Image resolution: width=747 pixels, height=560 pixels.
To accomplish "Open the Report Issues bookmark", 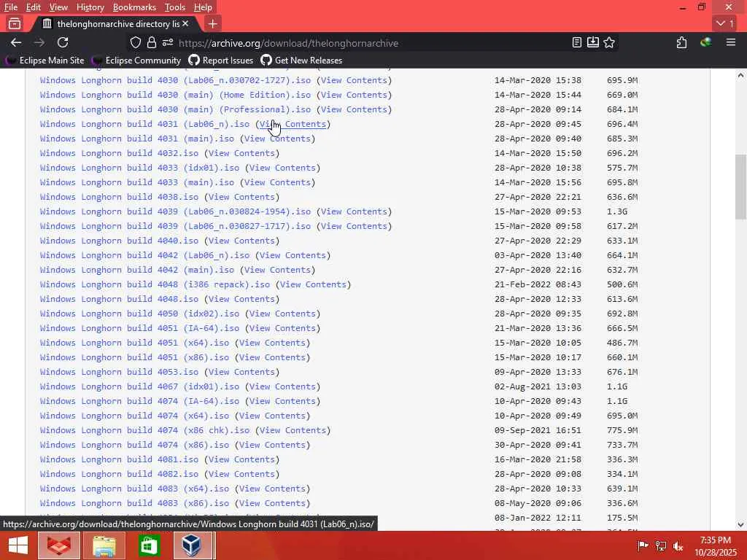I will [x=220, y=61].
